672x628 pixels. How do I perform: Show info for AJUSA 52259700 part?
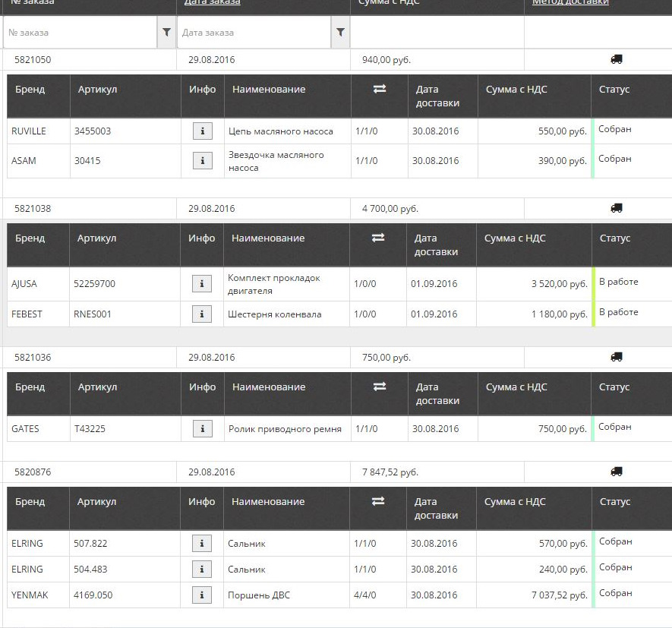pyautogui.click(x=202, y=283)
